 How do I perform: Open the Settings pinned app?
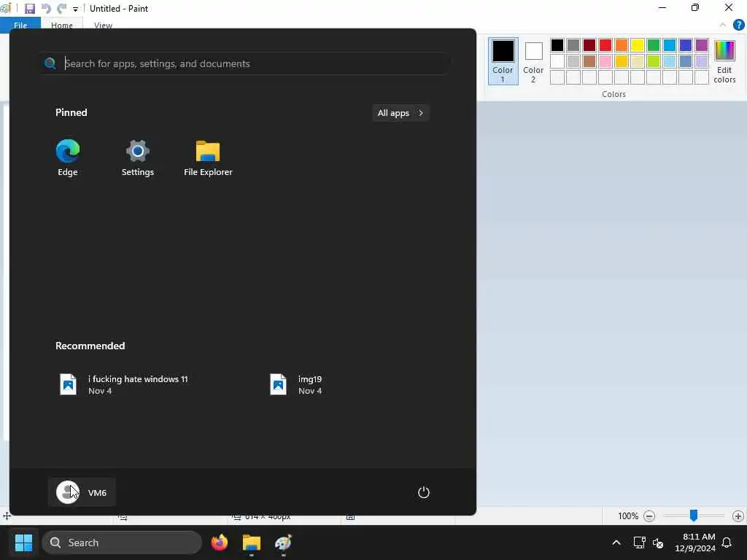138,158
